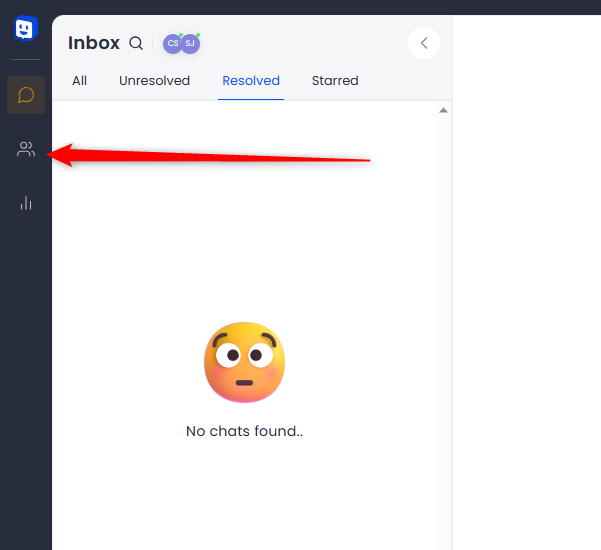Screen dimensions: 601x550
Task: Open the Analytics bar chart icon
Action: pos(26,203)
